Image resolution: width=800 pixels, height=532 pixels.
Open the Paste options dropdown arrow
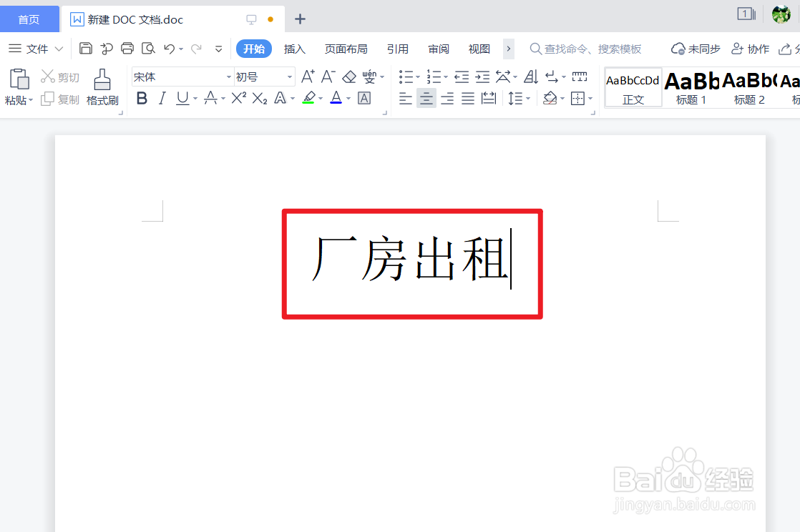tap(31, 100)
